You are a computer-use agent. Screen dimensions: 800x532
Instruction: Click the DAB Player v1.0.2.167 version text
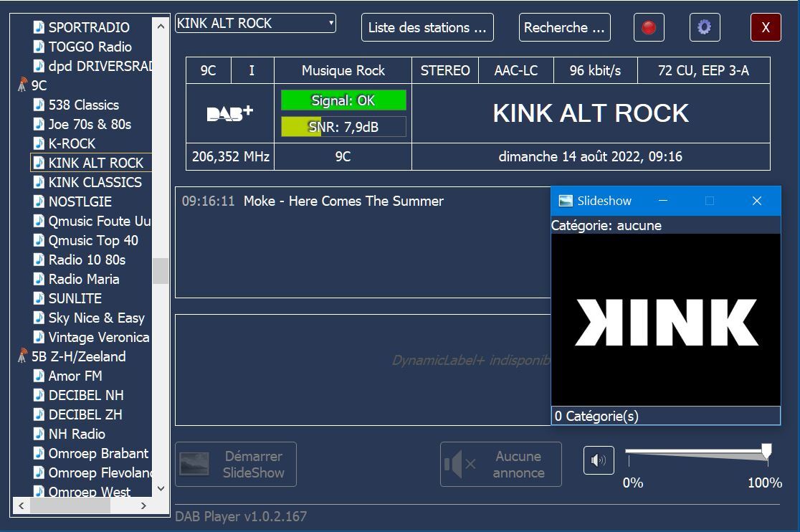coord(241,516)
